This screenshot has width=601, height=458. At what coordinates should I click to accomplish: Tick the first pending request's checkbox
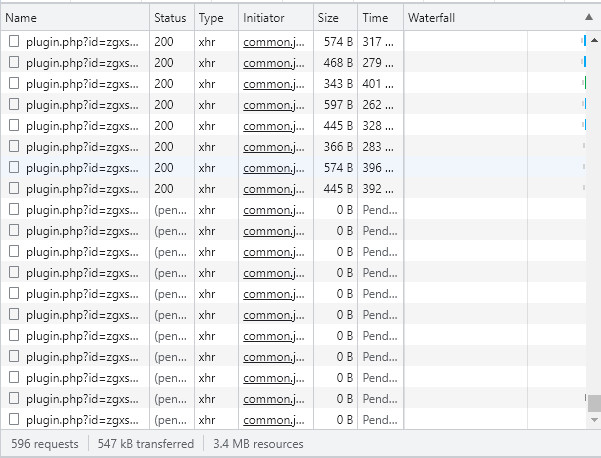[x=14, y=209]
